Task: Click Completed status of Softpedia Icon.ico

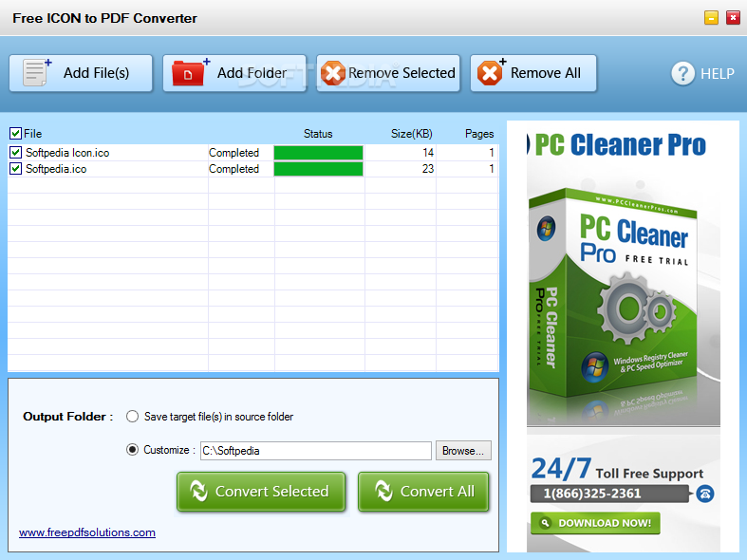Action: [x=233, y=153]
